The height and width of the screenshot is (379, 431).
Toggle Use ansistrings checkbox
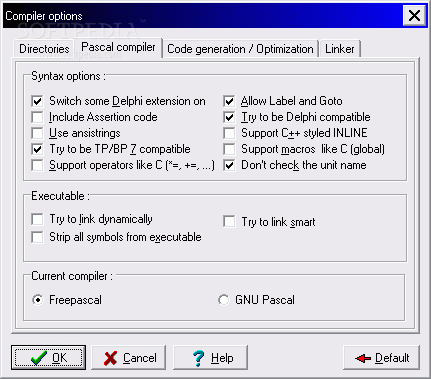tap(37, 133)
